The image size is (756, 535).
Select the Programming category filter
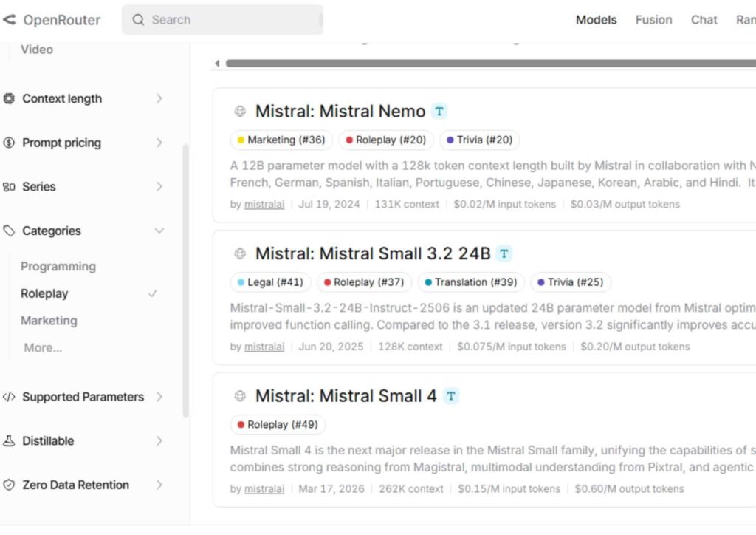click(58, 266)
